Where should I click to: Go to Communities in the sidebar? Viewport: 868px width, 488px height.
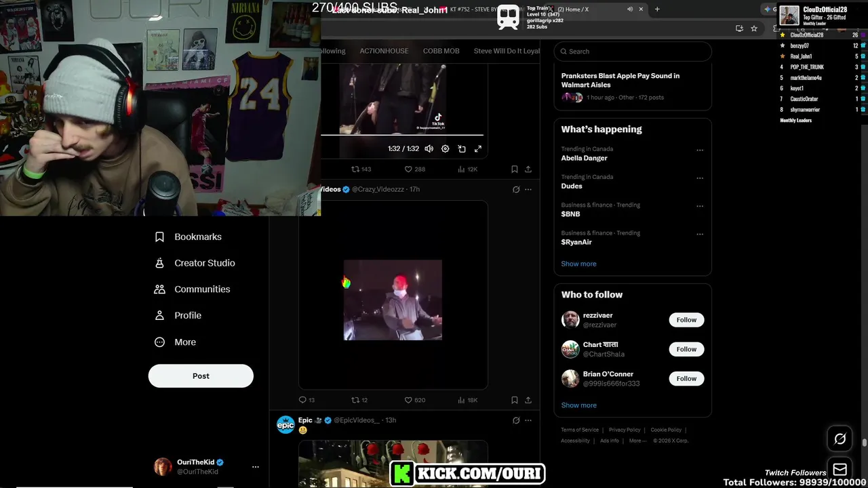pyautogui.click(x=193, y=289)
